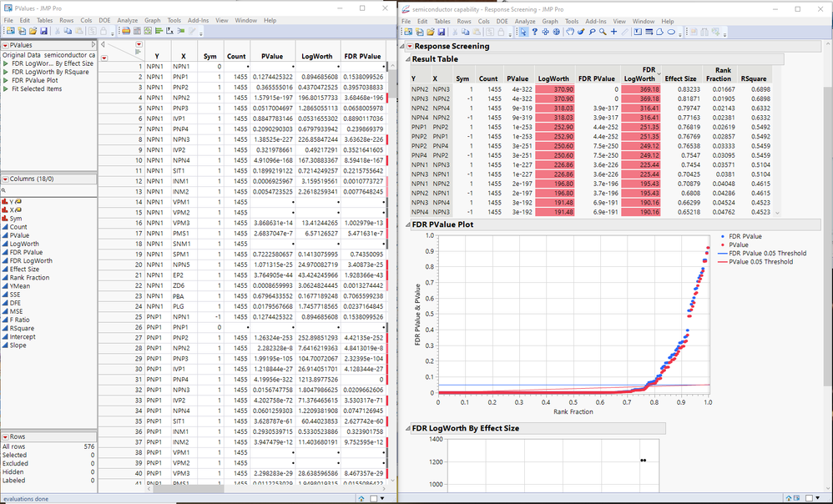This screenshot has width=833, height=504.
Task: Run Fit Selected Items script
Action: point(33,88)
